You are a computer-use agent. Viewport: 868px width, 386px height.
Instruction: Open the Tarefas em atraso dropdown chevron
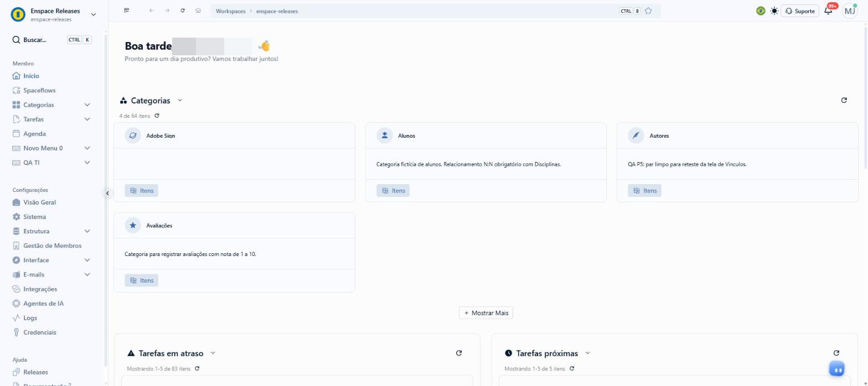tap(213, 353)
